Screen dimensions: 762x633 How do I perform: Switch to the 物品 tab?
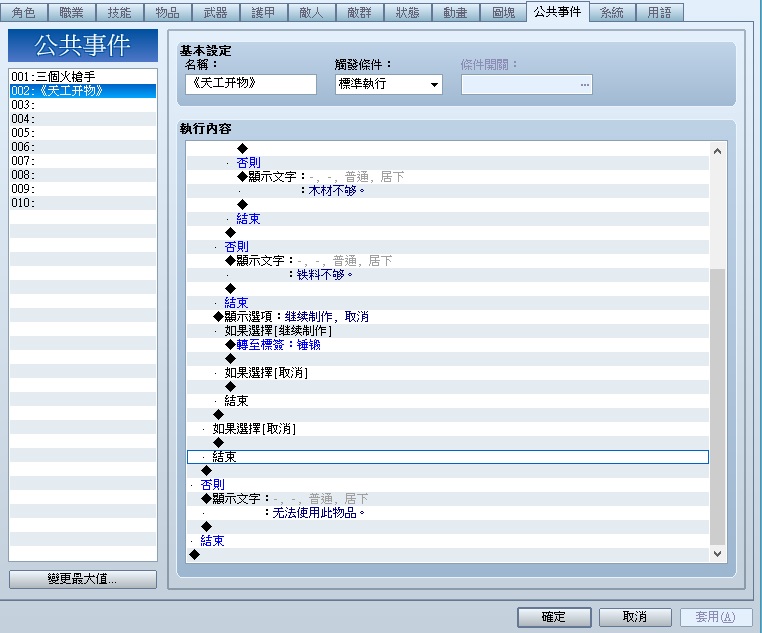tap(168, 12)
